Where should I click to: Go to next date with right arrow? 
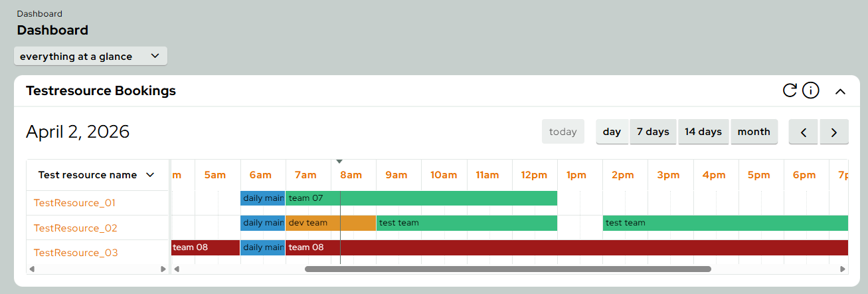tap(834, 132)
